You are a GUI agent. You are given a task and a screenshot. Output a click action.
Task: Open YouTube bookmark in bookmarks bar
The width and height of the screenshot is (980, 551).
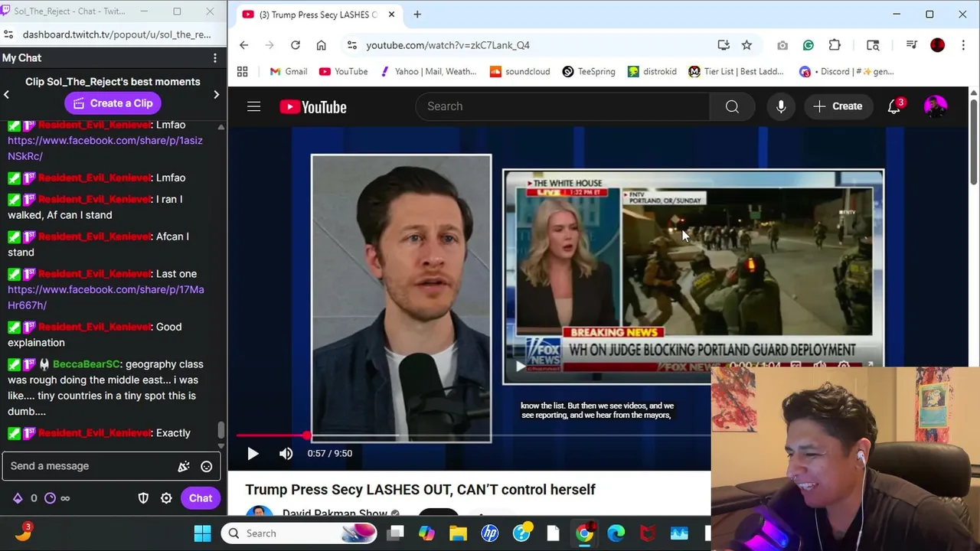coord(343,72)
